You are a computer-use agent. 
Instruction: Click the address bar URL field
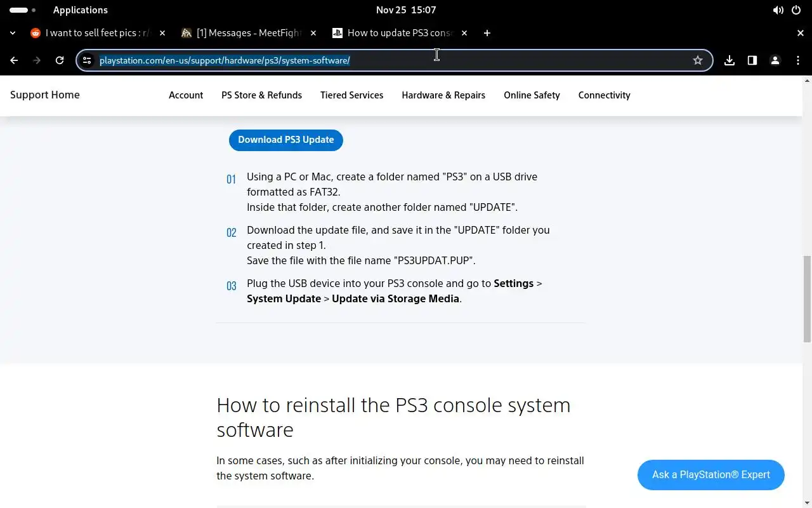[x=393, y=60]
